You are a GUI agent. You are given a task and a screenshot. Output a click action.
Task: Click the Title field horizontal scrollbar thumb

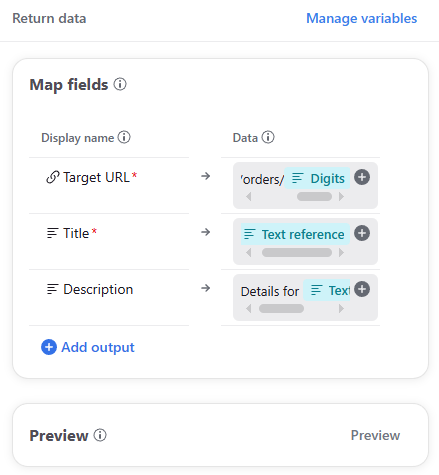[x=297, y=253]
